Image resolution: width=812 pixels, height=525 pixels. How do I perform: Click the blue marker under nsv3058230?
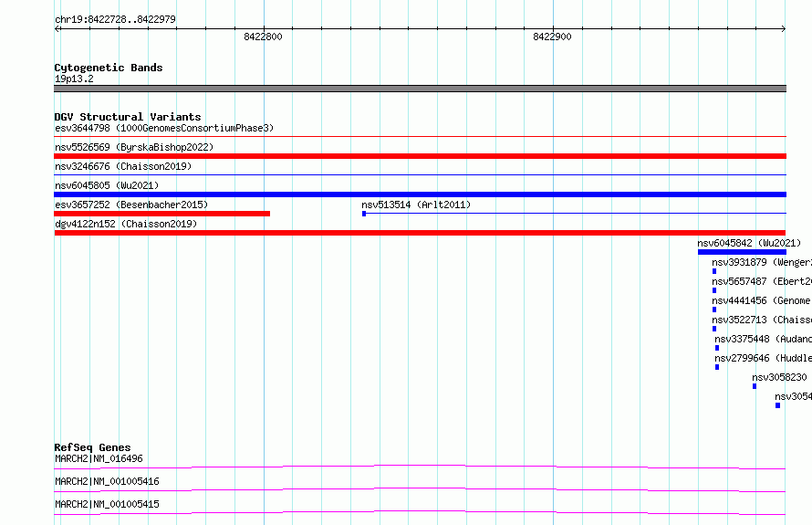click(x=754, y=386)
